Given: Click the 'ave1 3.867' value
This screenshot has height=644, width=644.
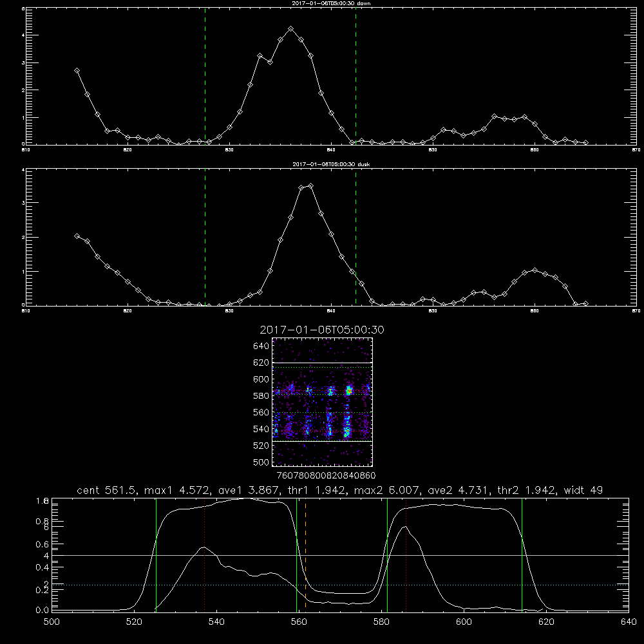Looking at the screenshot, I should [249, 490].
